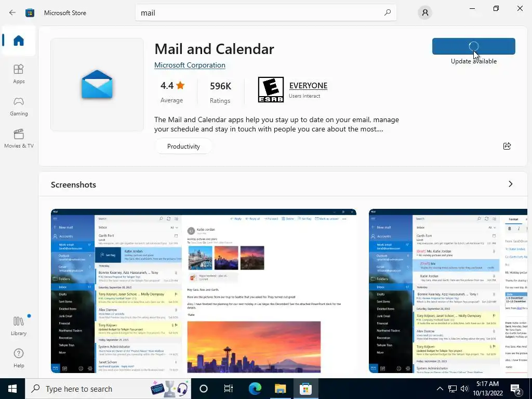
Task: Open the Apps section in sidebar
Action: click(19, 74)
